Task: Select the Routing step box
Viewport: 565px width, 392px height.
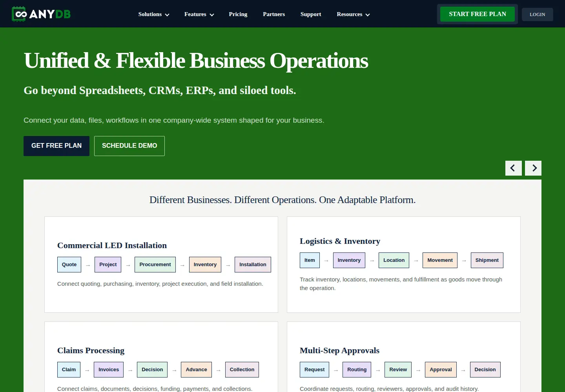Action: (357, 370)
